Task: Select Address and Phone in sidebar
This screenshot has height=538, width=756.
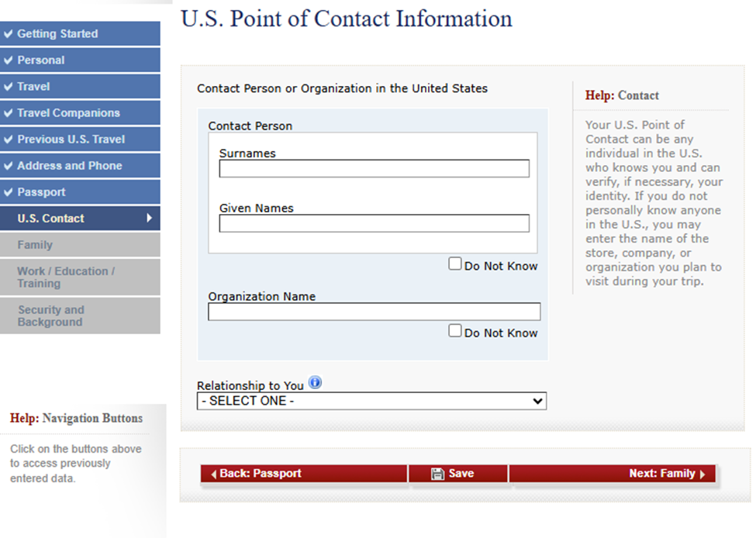Action: tap(70, 166)
